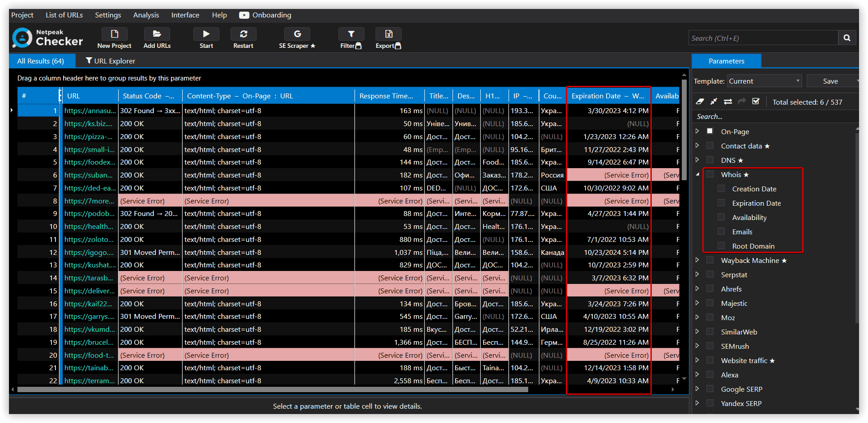Click the collapse-all arrows icon
Viewport: 868px width, 423px height.
tap(714, 102)
